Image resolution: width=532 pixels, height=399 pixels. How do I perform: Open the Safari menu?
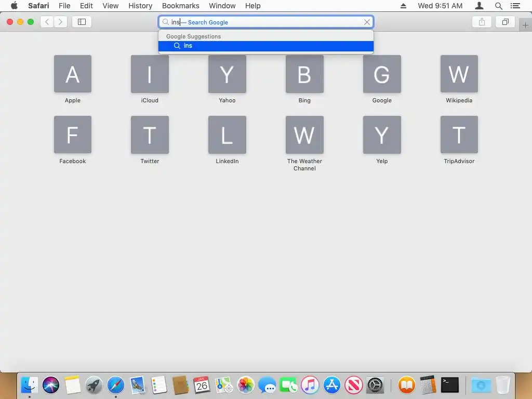click(x=38, y=6)
